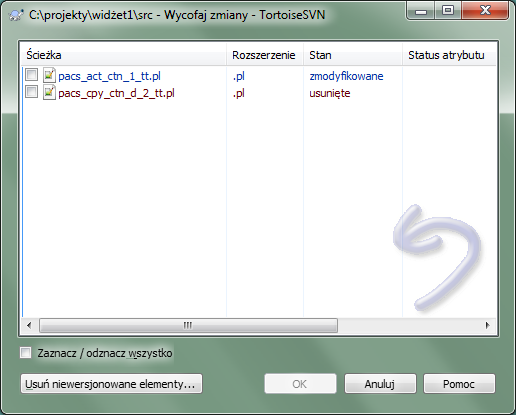The image size is (516, 415).
Task: Maximize the TortoiseSVN dialog window
Action: 448,11
